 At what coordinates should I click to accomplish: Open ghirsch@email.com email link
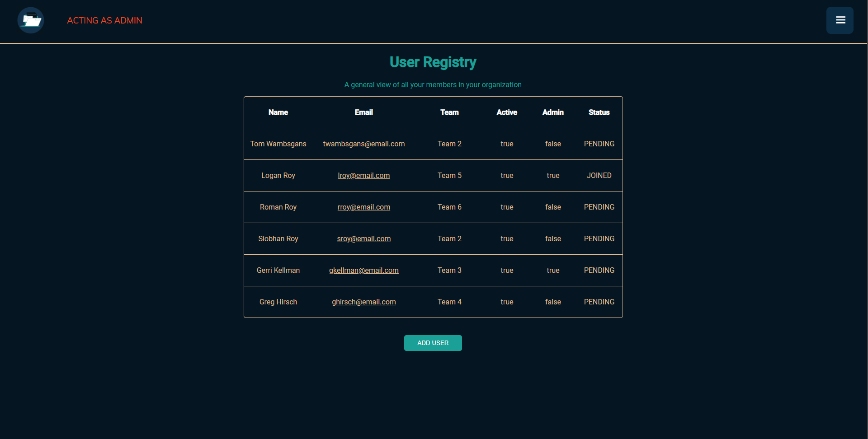[363, 302]
